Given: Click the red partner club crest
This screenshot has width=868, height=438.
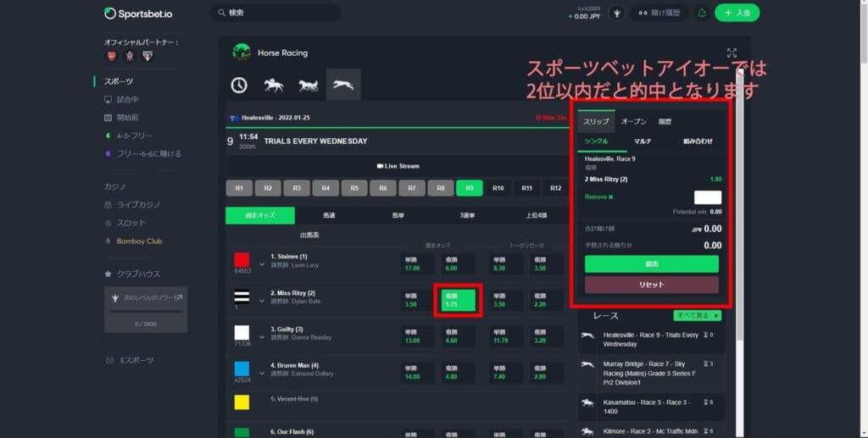Looking at the screenshot, I should pyautogui.click(x=111, y=56).
